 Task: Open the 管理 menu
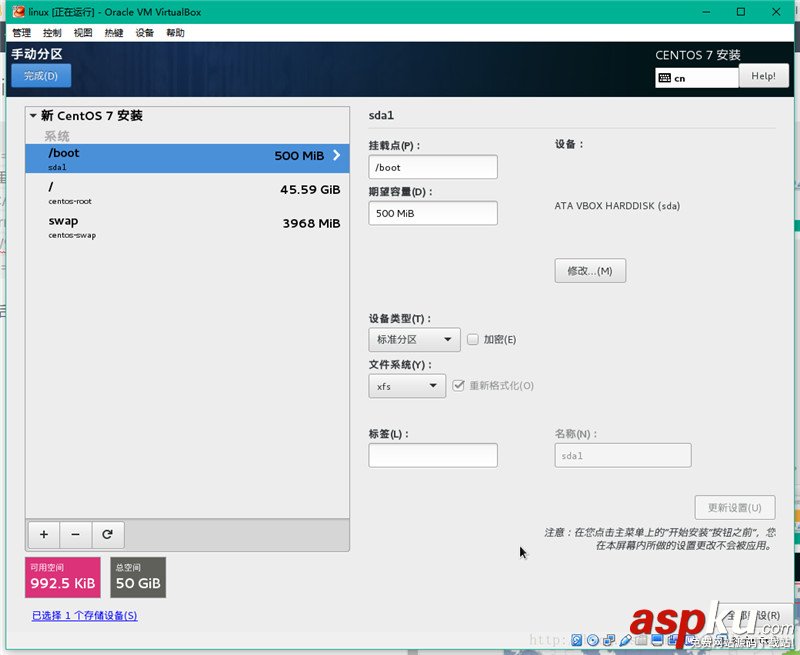pyautogui.click(x=21, y=33)
